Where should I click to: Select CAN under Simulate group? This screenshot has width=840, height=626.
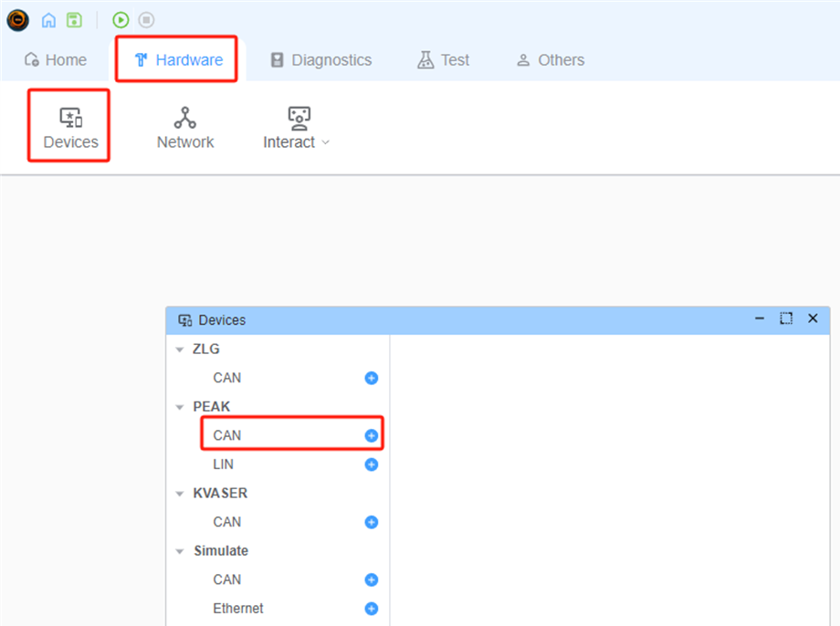pyautogui.click(x=227, y=579)
